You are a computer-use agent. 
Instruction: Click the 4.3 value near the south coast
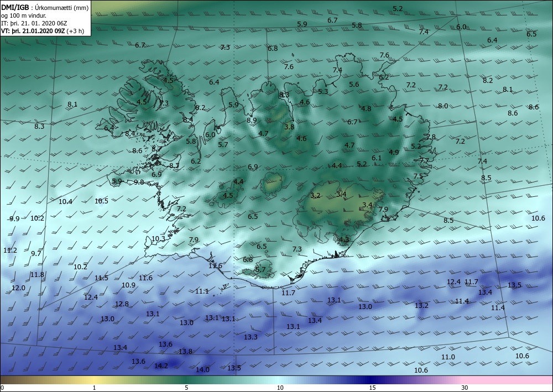(344, 240)
